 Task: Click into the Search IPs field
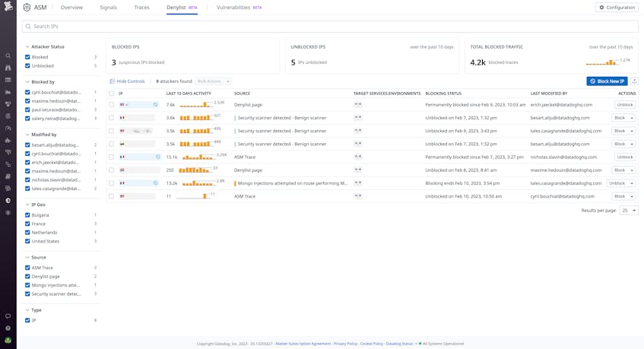330,27
